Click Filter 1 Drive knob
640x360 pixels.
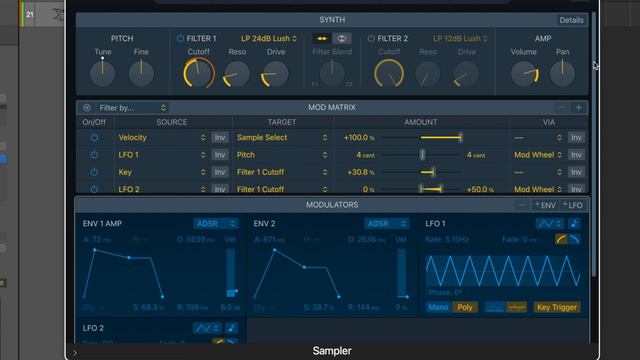coord(275,74)
